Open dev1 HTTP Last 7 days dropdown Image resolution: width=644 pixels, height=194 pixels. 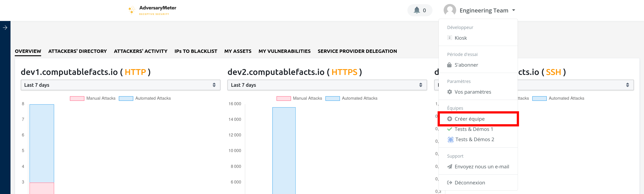click(120, 85)
